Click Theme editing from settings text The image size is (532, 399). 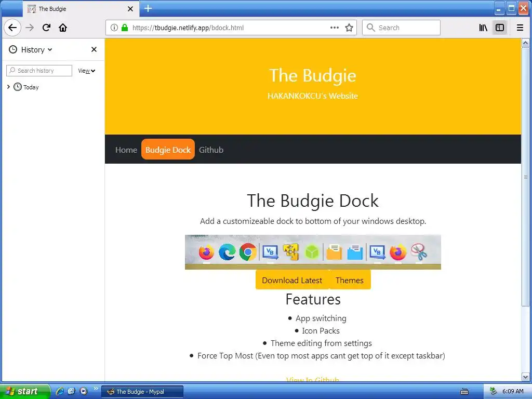click(321, 343)
